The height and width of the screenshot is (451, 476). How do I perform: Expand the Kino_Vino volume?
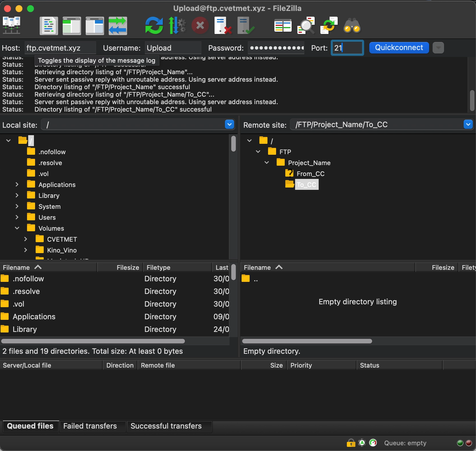(26, 250)
